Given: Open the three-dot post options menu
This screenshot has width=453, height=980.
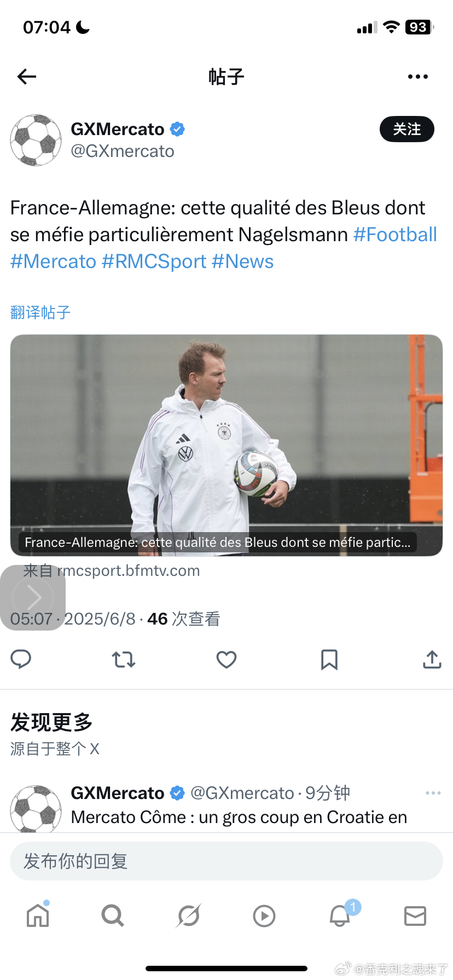Looking at the screenshot, I should [x=418, y=77].
